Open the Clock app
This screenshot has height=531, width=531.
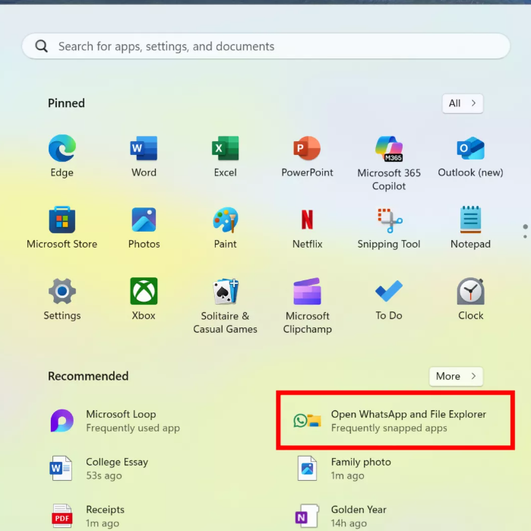click(470, 299)
